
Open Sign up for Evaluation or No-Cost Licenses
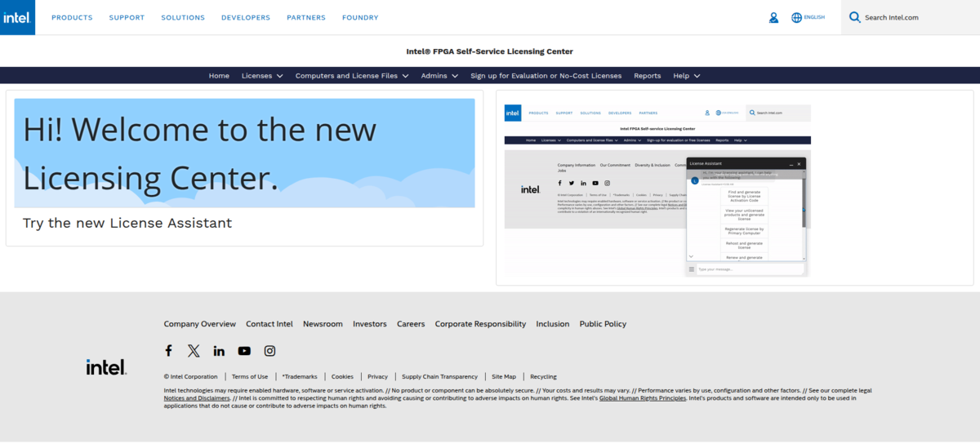(546, 76)
